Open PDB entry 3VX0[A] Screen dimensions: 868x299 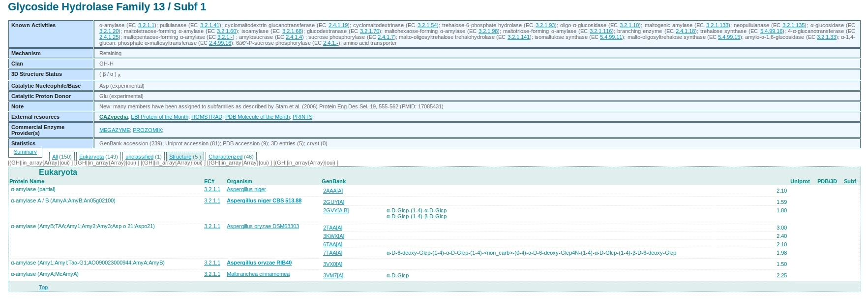332,264
